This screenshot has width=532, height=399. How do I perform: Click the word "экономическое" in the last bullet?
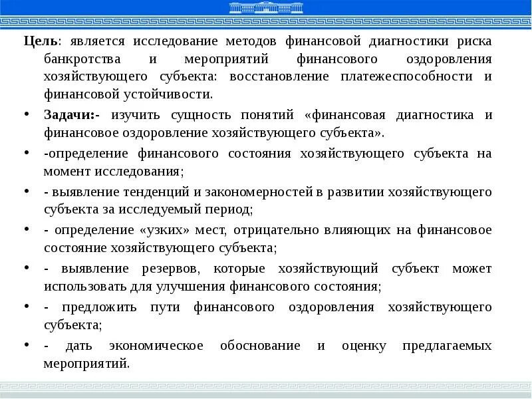[156, 346]
